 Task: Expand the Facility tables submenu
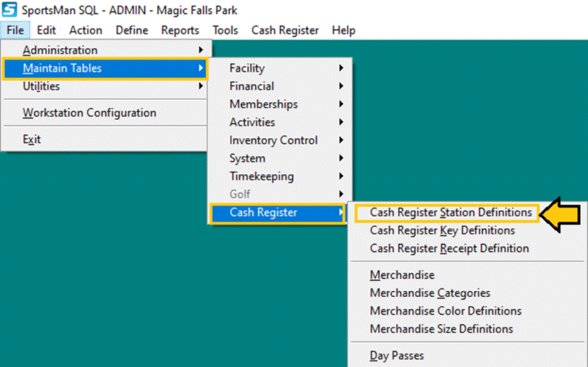click(x=247, y=68)
